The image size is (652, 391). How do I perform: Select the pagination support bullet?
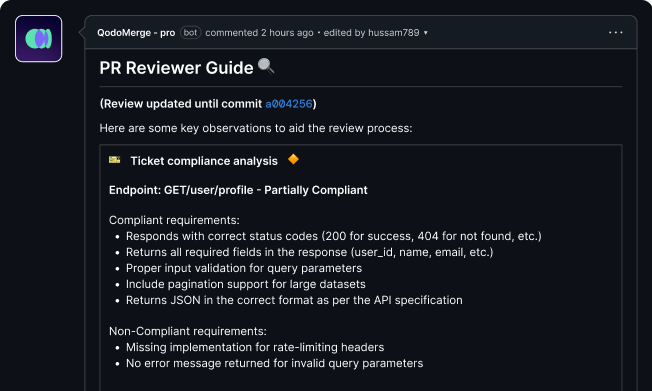click(x=246, y=284)
